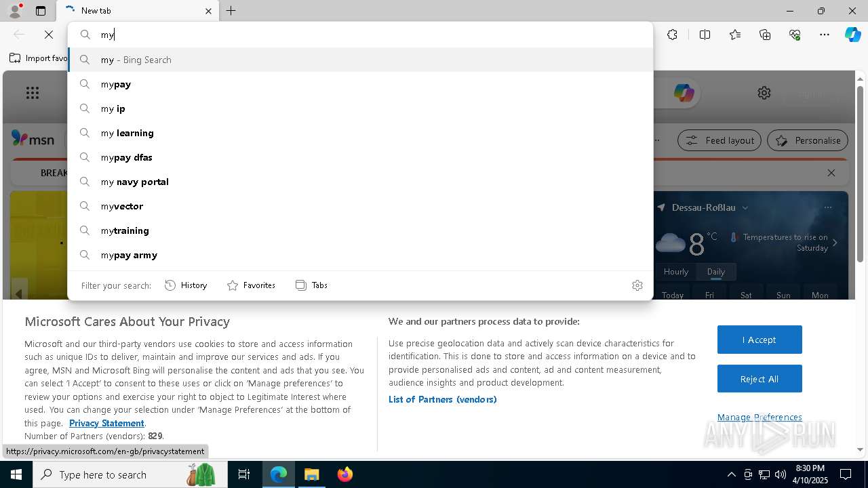Open the Windows Start menu
This screenshot has height=488, width=868.
tap(16, 474)
